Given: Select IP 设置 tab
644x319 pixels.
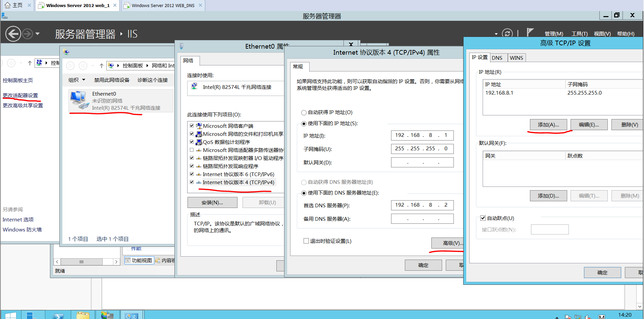Looking at the screenshot, I should pos(480,57).
